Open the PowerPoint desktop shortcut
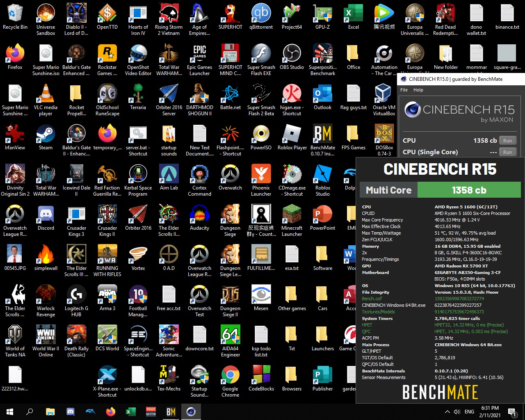This screenshot has width=525, height=420. coord(323,218)
